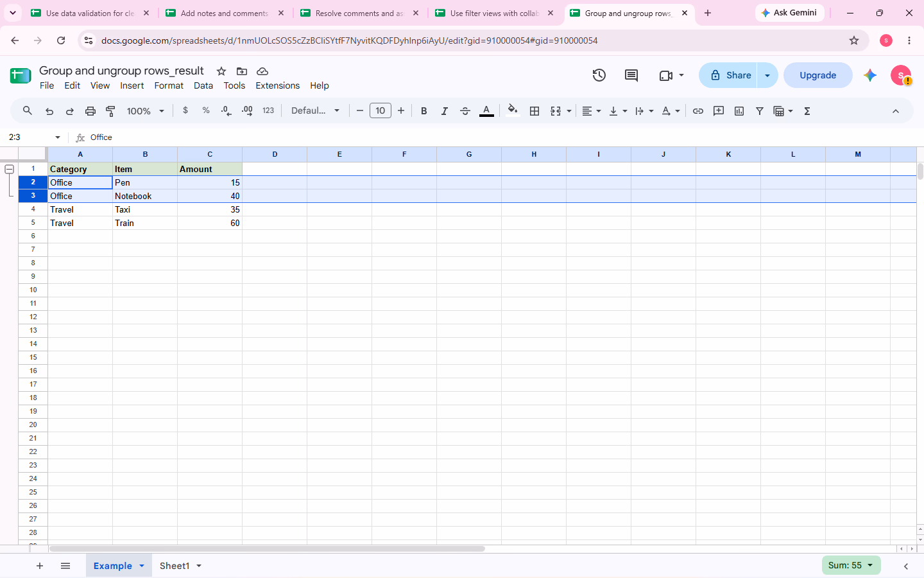Click the font size input field
Screen dimensions: 924x578
click(x=381, y=111)
